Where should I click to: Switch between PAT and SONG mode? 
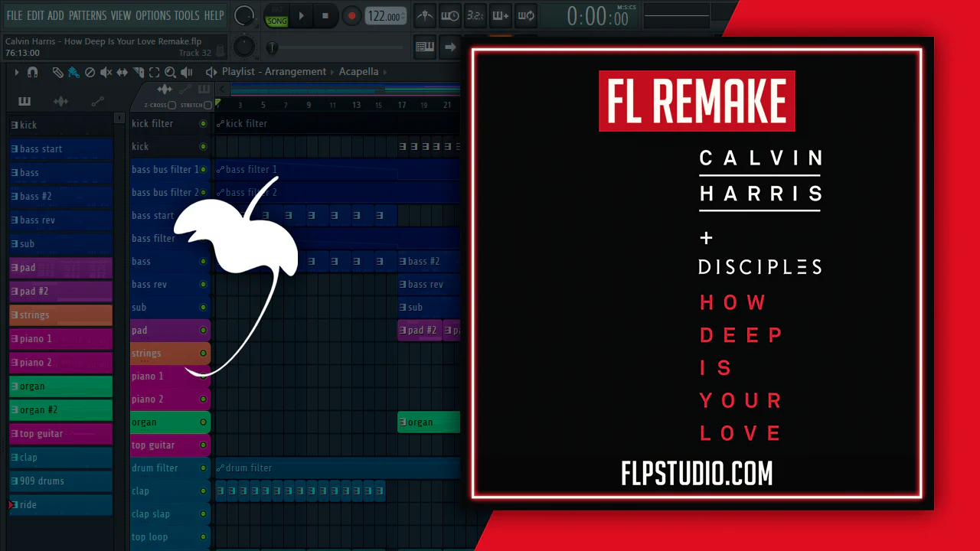(x=276, y=16)
